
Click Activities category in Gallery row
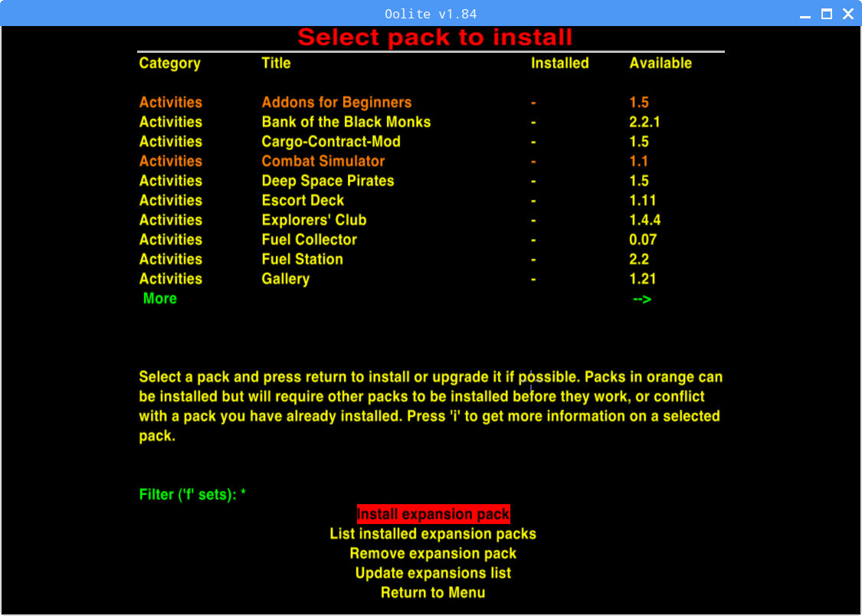[x=170, y=279]
